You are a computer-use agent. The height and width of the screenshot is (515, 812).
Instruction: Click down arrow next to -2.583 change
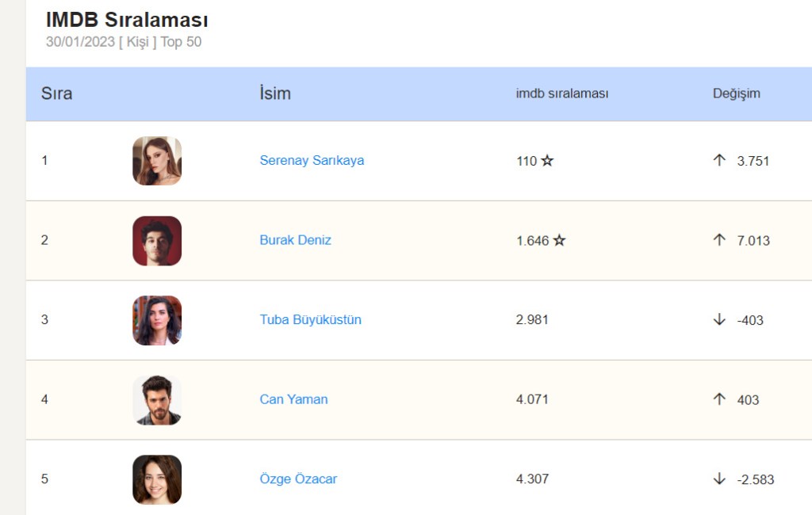click(x=719, y=479)
